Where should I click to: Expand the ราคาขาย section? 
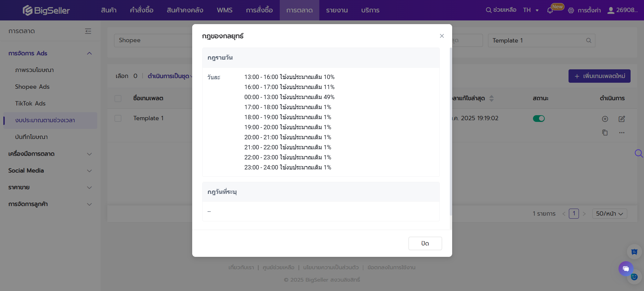click(x=89, y=188)
